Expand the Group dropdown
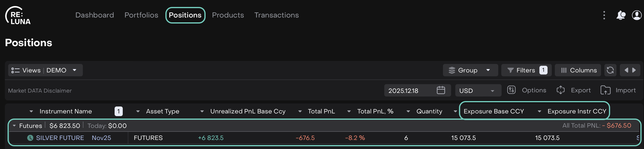 click(470, 70)
